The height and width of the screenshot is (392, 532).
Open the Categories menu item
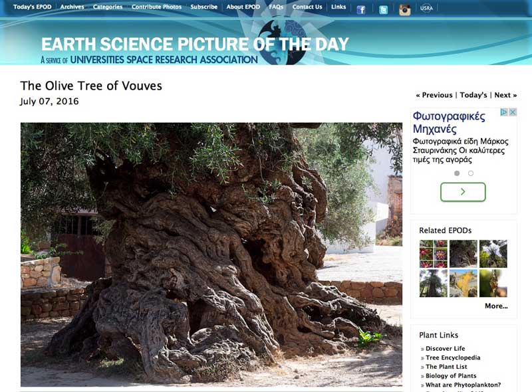click(108, 7)
